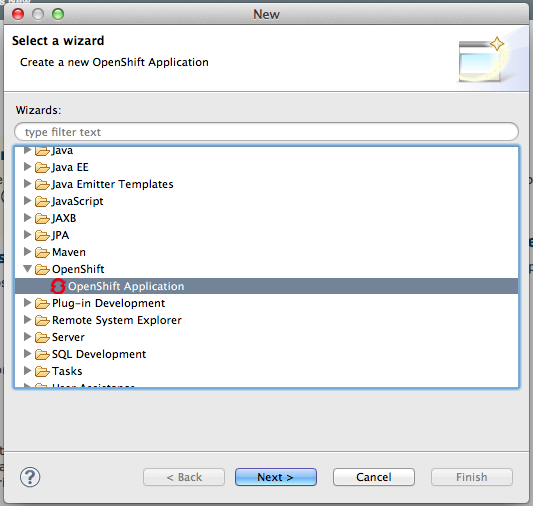This screenshot has height=506, width=533.
Task: Click the JAXB folder icon
Action: point(42,218)
